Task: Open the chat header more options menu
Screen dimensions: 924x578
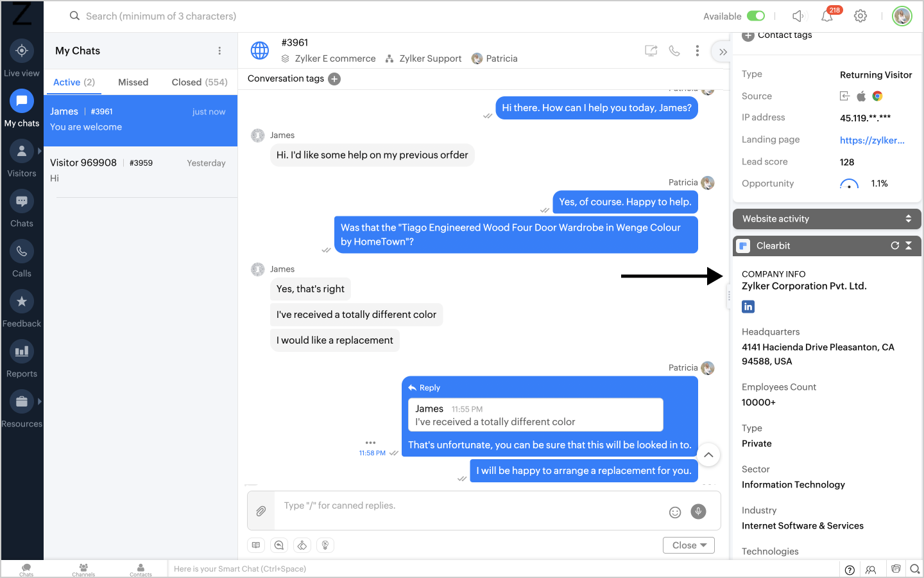Action: tap(697, 51)
